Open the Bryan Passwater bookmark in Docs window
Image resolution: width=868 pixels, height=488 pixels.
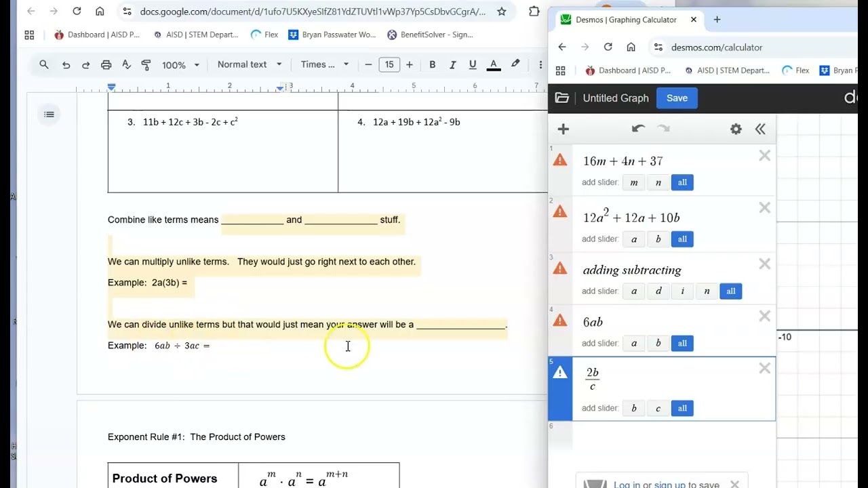pyautogui.click(x=332, y=35)
